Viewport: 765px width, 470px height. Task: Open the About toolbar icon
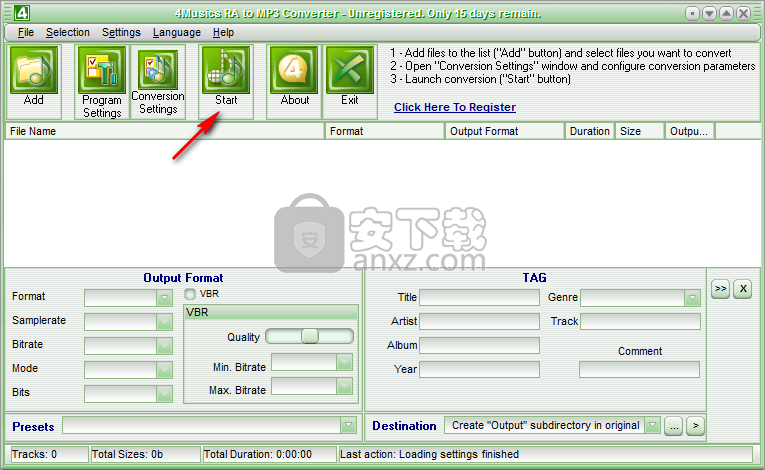click(294, 70)
